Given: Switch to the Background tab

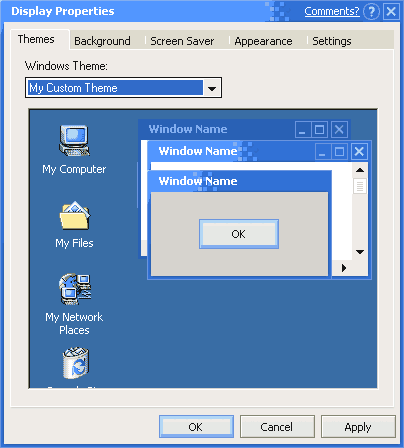Looking at the screenshot, I should point(102,41).
